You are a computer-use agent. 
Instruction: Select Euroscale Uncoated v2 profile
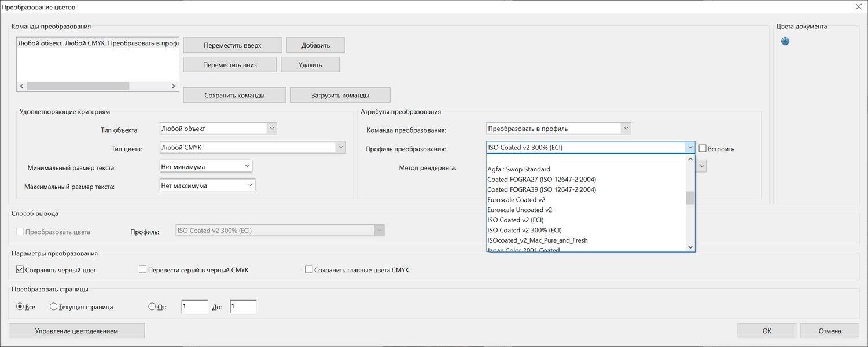coord(520,210)
